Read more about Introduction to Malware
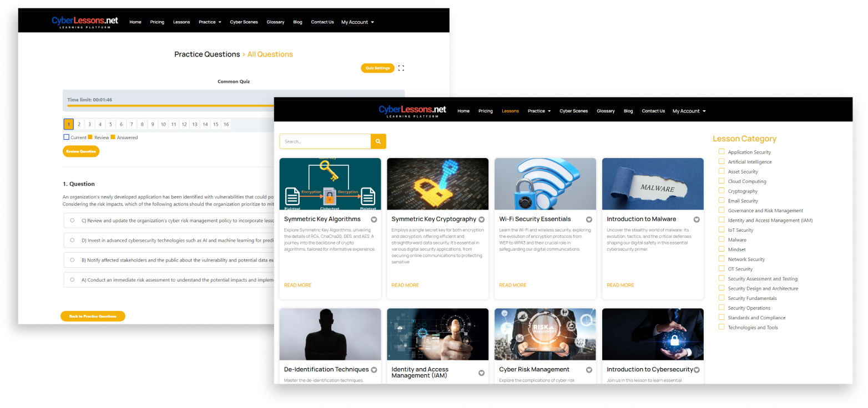The image size is (868, 408). [620, 285]
